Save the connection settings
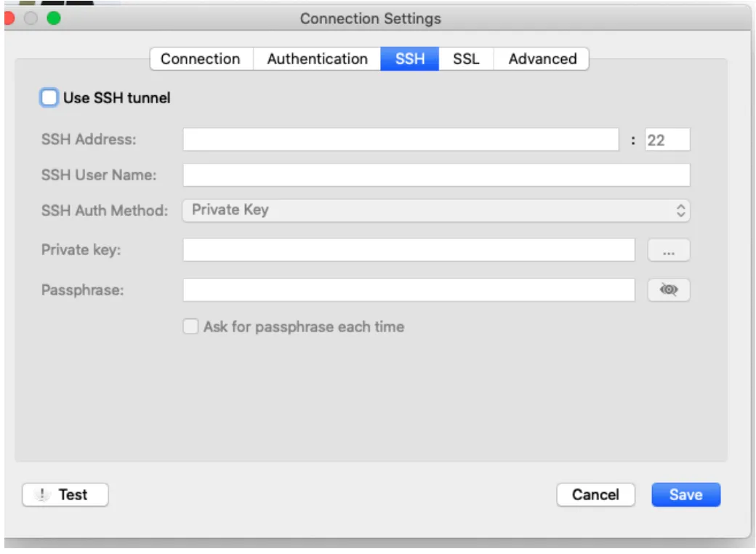The width and height of the screenshot is (756, 554). [x=685, y=494]
